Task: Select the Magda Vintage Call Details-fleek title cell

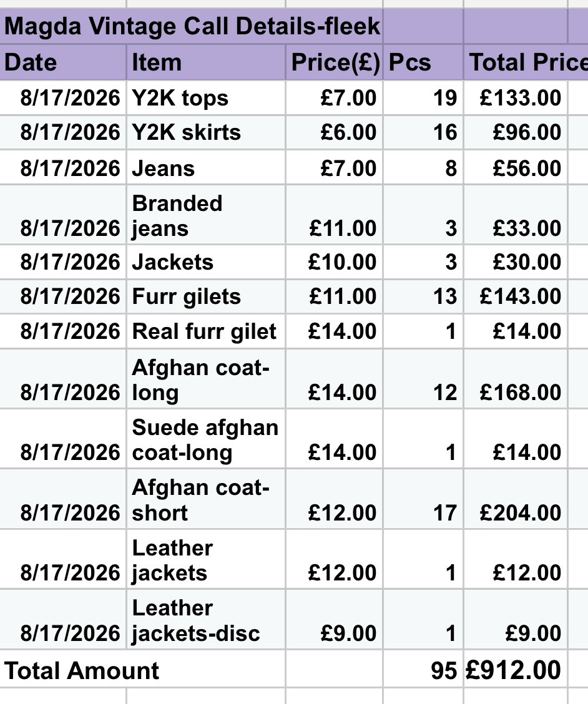Action: pos(192,26)
